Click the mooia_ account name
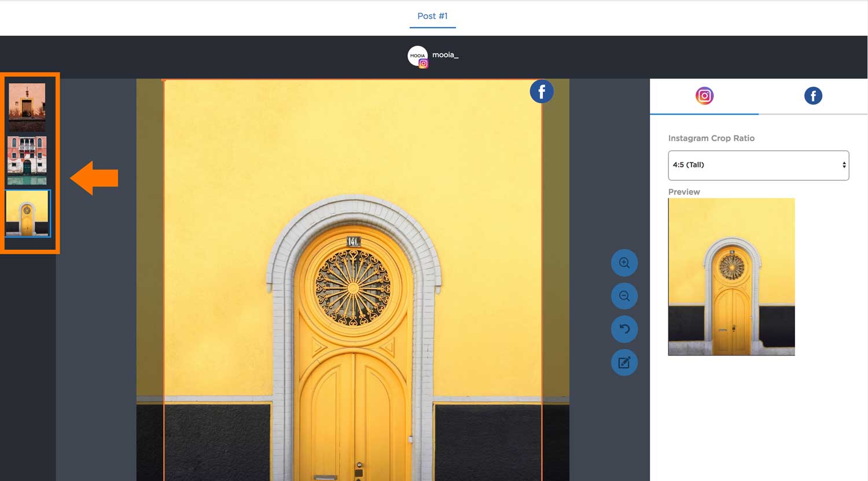This screenshot has width=868, height=481. 445,55
